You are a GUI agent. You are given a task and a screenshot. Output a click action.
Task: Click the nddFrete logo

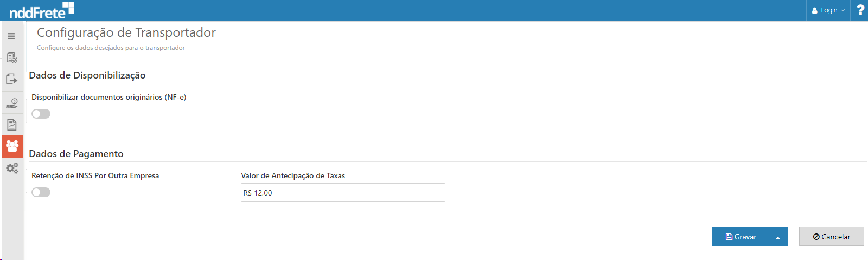42,10
